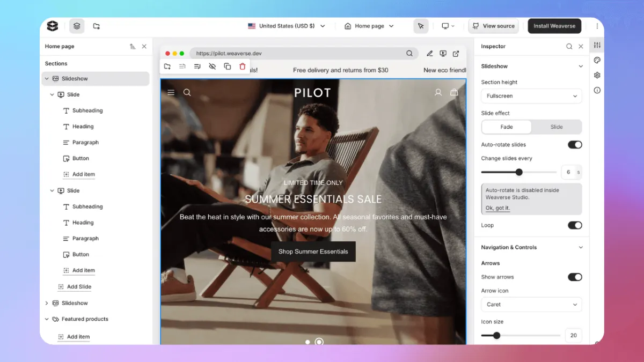This screenshot has height=362, width=644.
Task: Select the Featured products section
Action: tap(85, 319)
